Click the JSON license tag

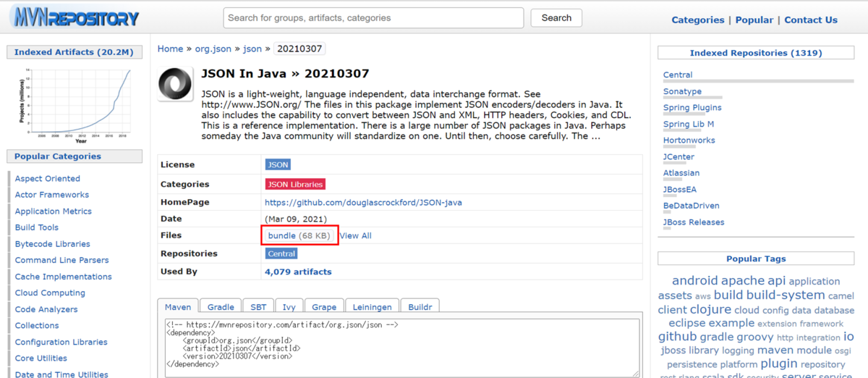(x=278, y=164)
